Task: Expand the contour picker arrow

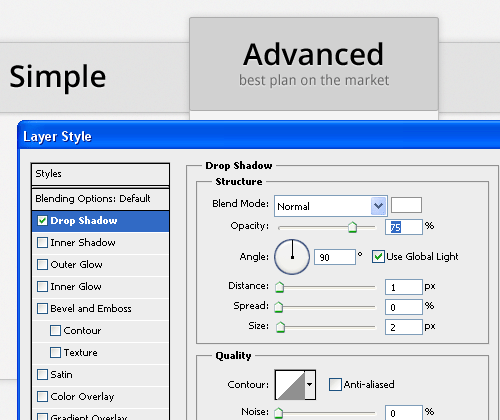Action: 310,385
